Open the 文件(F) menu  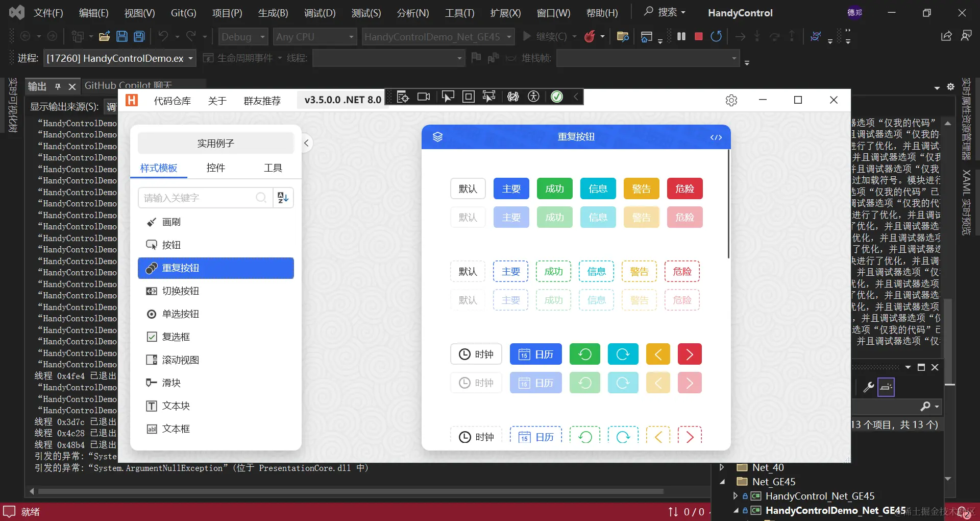tap(48, 13)
